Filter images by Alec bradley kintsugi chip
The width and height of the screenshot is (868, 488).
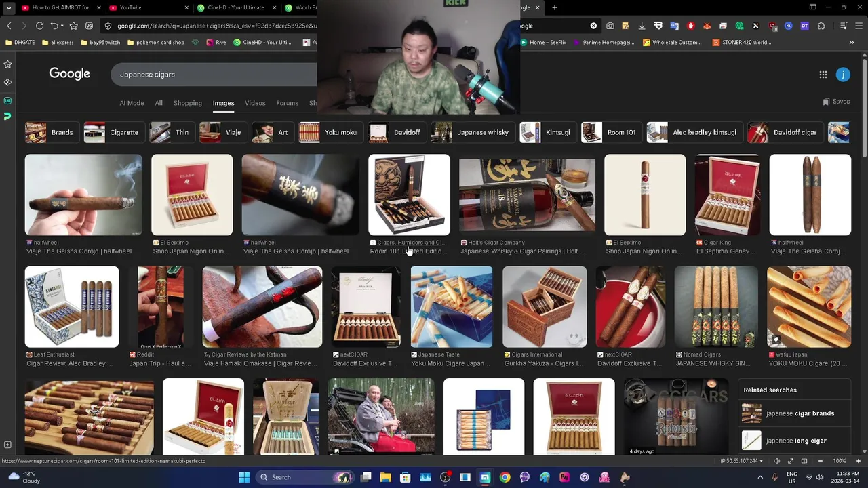[x=694, y=132]
